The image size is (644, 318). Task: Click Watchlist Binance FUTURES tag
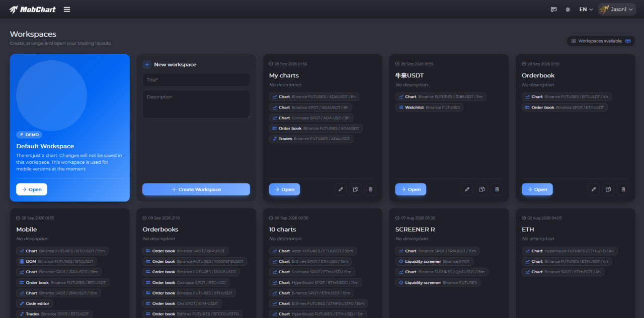pyautogui.click(x=429, y=108)
